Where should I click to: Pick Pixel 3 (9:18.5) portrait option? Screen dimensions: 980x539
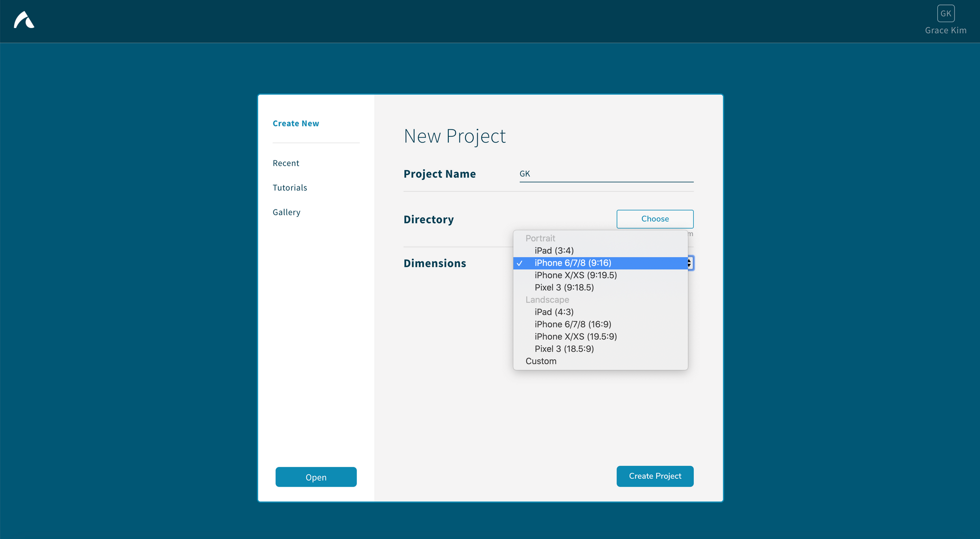(x=564, y=288)
